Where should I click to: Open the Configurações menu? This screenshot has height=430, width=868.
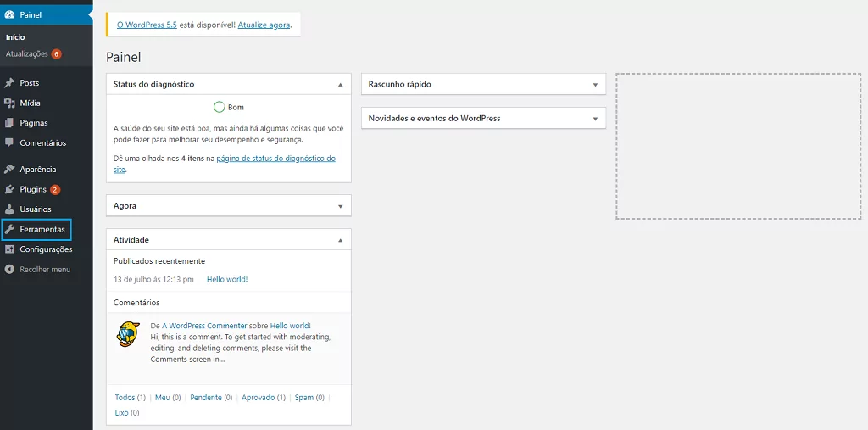coord(47,249)
